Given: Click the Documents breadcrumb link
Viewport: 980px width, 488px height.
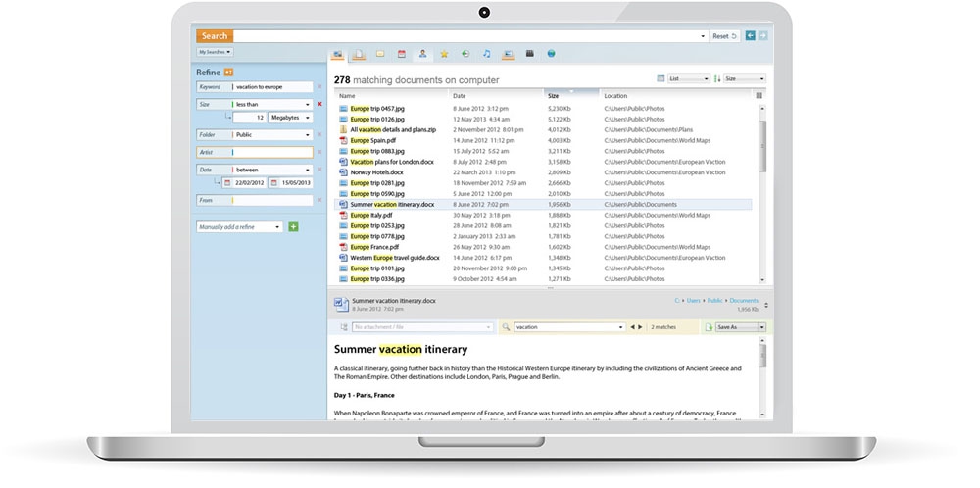Looking at the screenshot, I should [744, 301].
